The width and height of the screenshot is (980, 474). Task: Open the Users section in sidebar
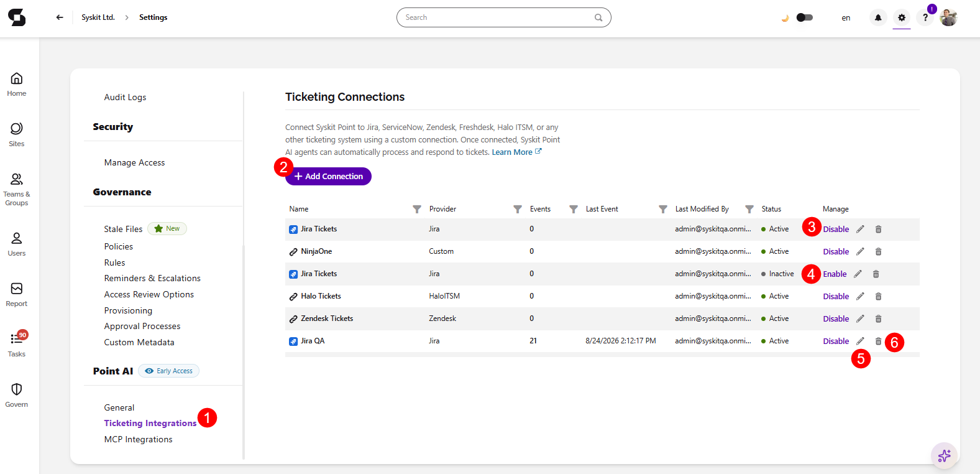17,244
